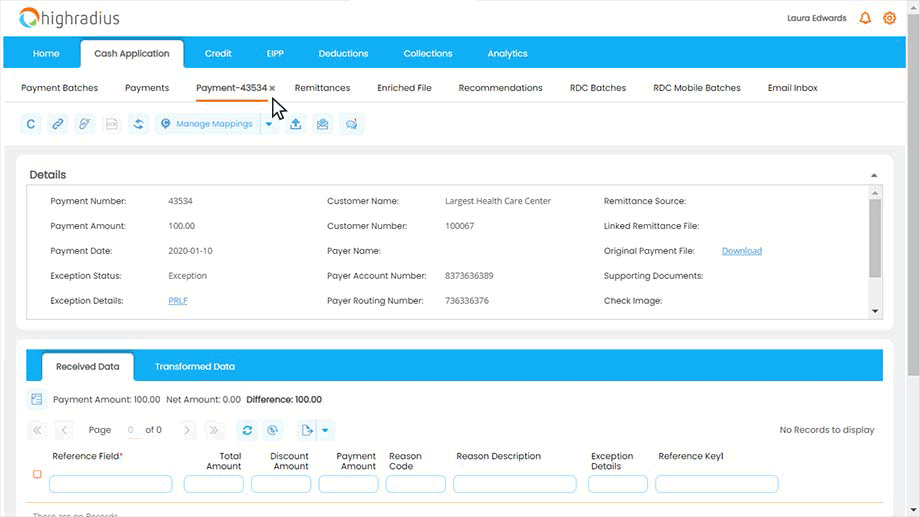The width and height of the screenshot is (920, 517).
Task: Open the Collections menu
Action: coord(428,53)
